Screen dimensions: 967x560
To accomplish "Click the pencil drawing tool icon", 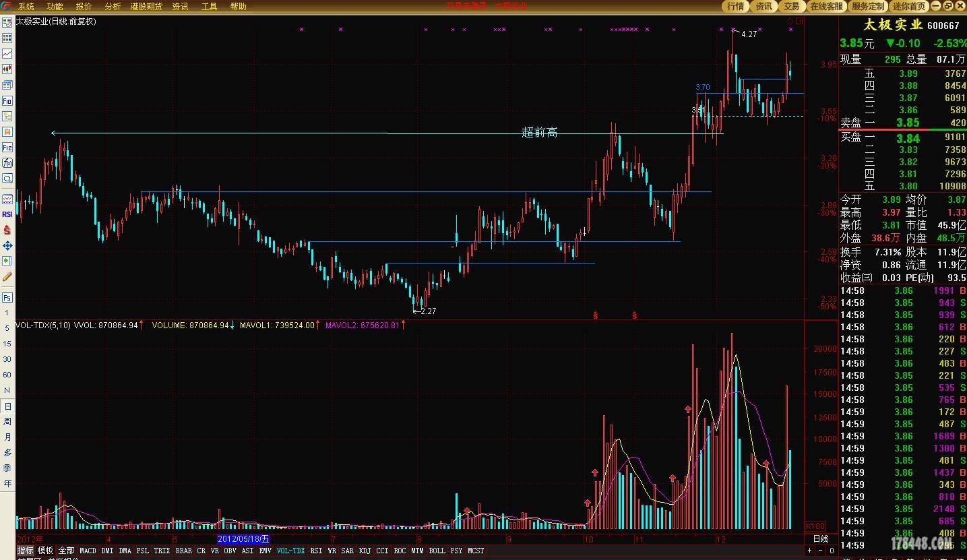I will click(7, 276).
